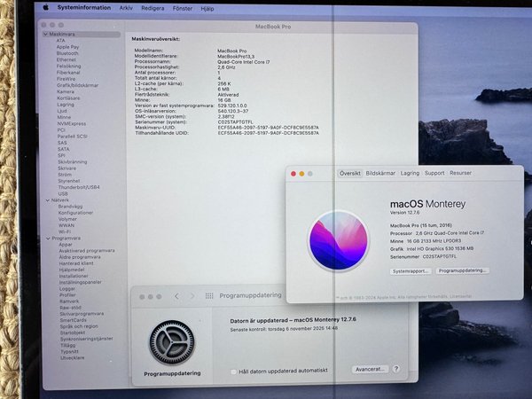Screen dimensions: 532x399
Task: Switch to the Översikt tab
Action: click(x=350, y=174)
